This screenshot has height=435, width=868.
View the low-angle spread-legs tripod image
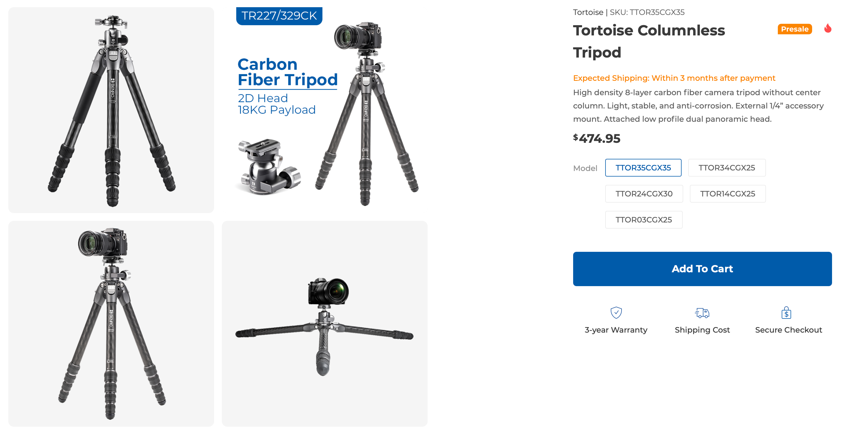[324, 323]
